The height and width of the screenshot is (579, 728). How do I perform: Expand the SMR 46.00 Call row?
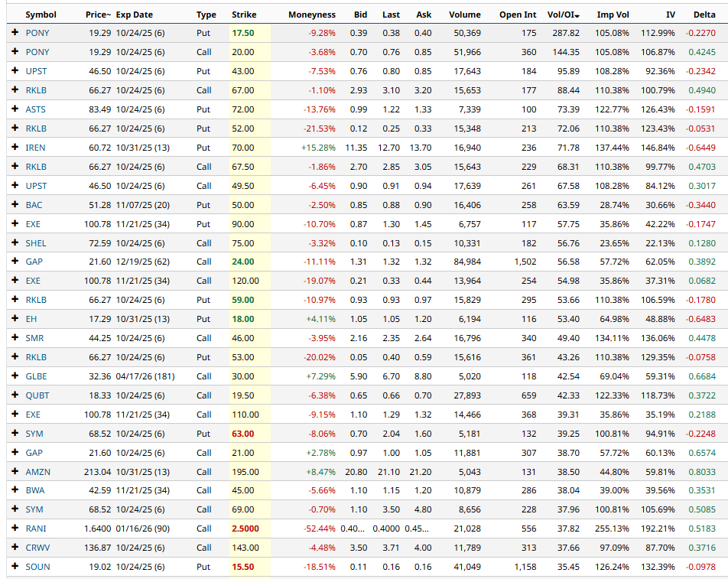click(15, 337)
